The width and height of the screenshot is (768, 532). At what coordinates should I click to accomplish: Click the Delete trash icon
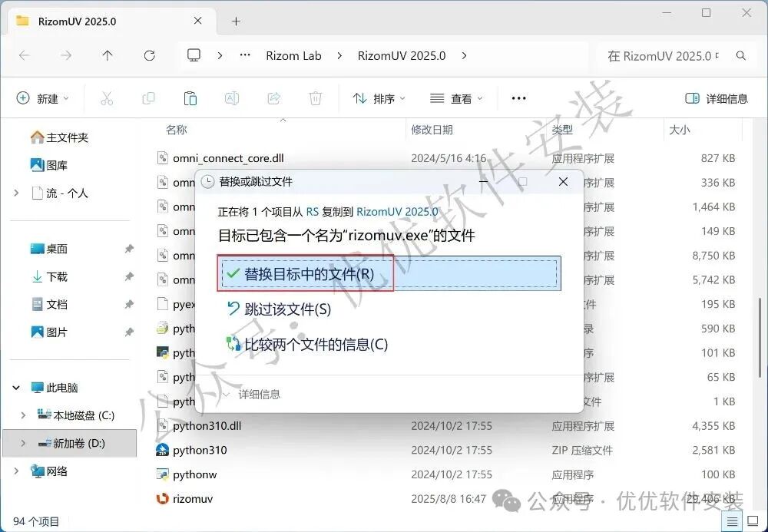coord(316,98)
